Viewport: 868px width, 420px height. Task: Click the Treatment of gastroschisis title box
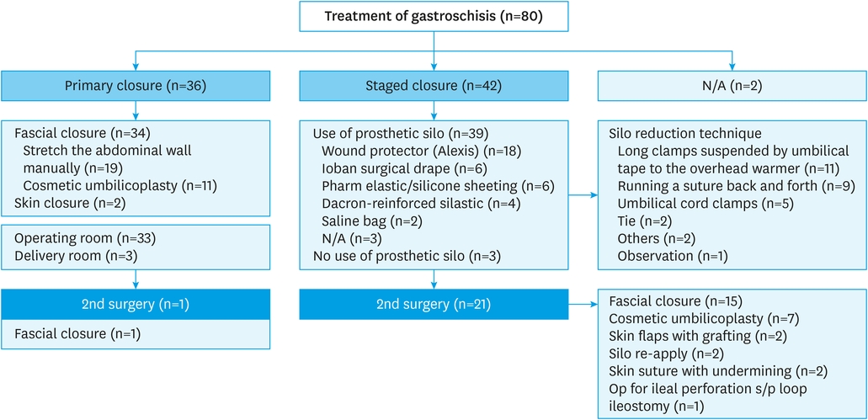[433, 16]
